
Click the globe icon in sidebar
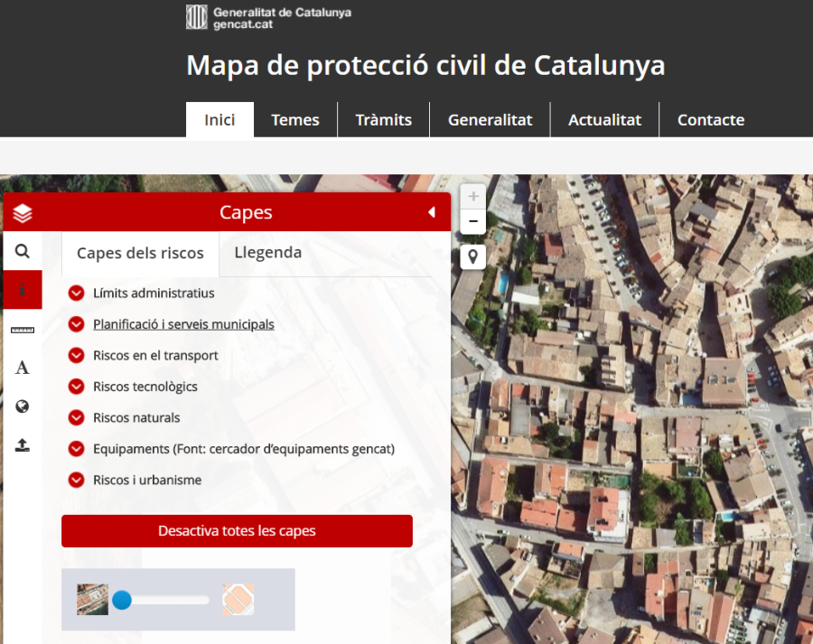[23, 406]
